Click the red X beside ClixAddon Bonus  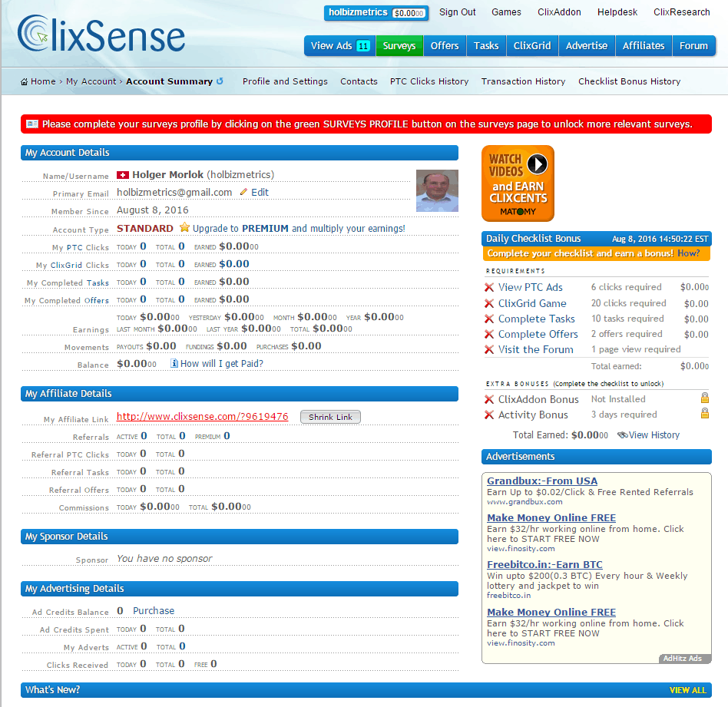[489, 399]
